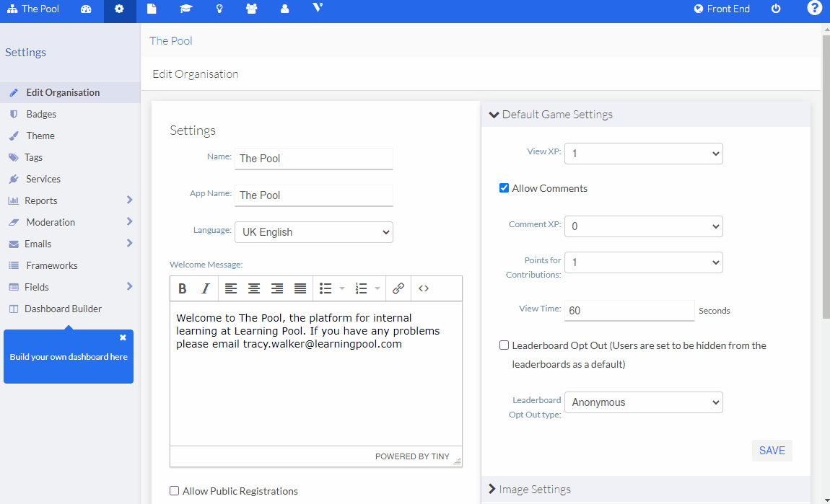Open the Leaderboard Opt Out type dropdown
The image size is (830, 504).
click(x=643, y=402)
